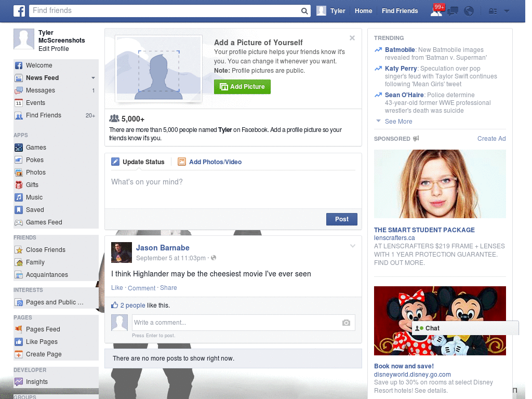
Task: Click the Pokes app icon
Action: coord(19,160)
